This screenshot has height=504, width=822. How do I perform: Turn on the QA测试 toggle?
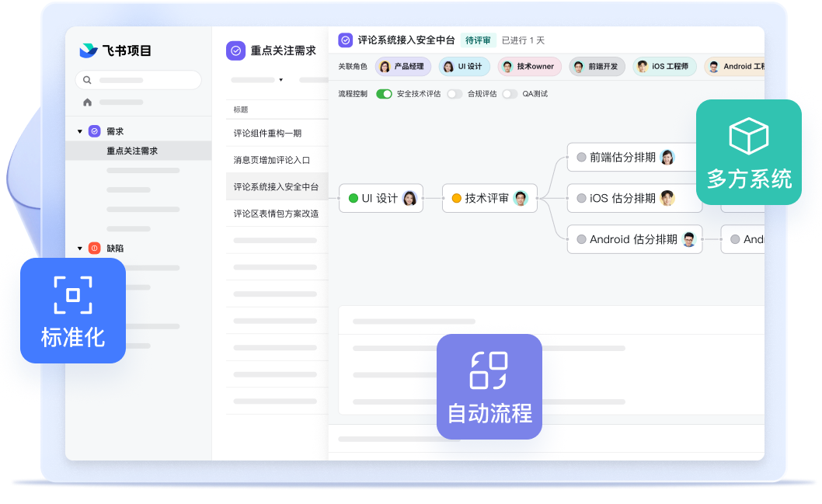pos(509,94)
